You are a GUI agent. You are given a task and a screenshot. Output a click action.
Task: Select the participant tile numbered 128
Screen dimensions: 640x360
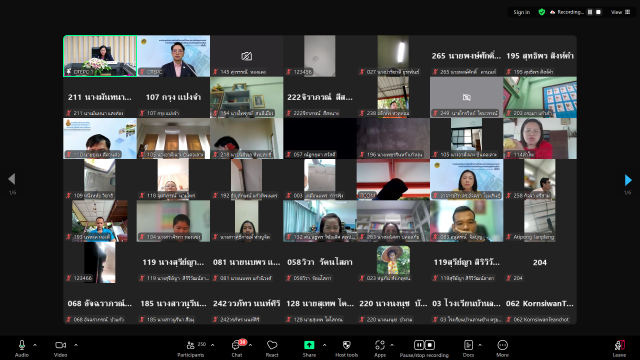coord(320,304)
